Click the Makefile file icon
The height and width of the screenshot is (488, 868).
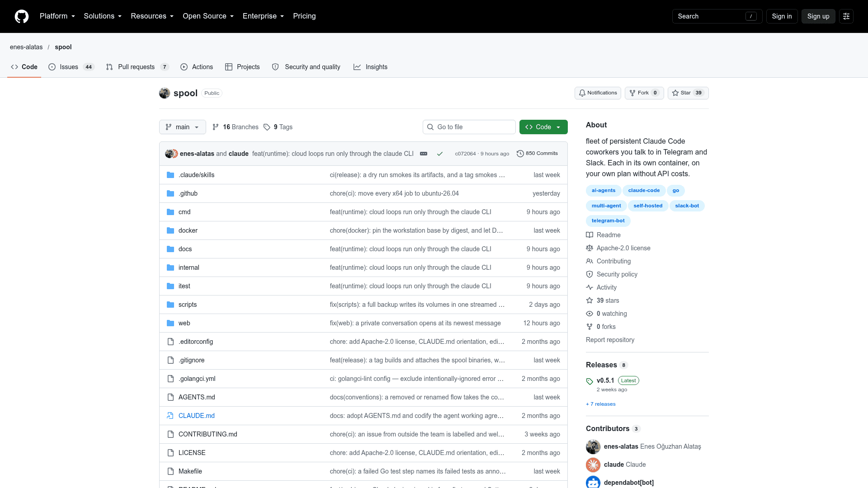pyautogui.click(x=170, y=471)
